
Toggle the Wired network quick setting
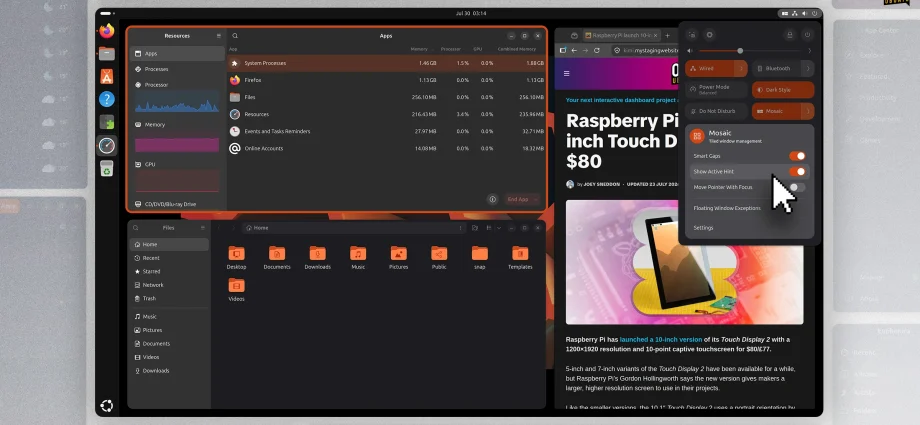(710, 69)
